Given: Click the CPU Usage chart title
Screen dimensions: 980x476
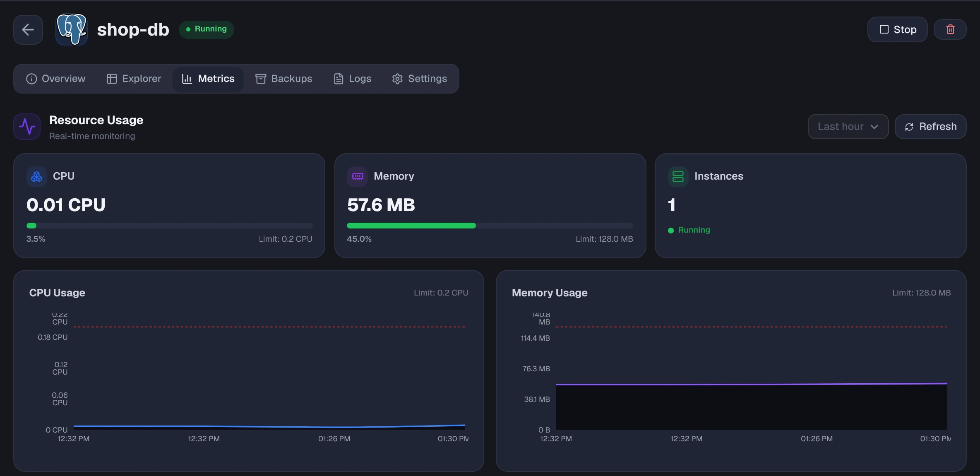Looking at the screenshot, I should tap(57, 293).
